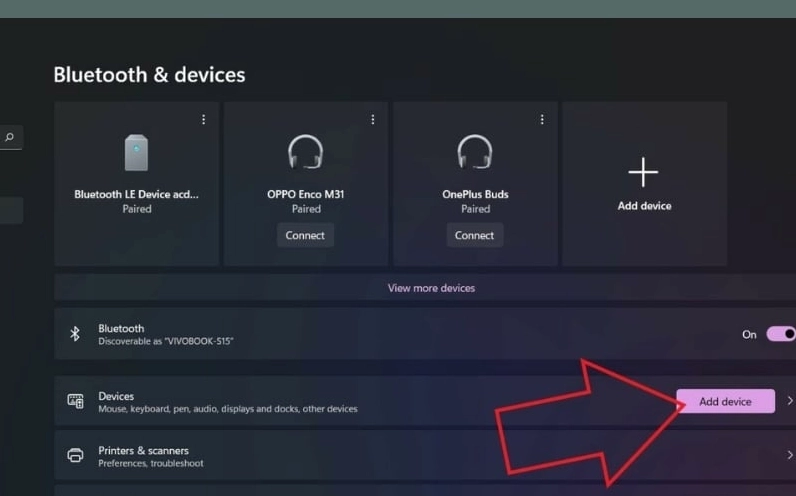Image resolution: width=796 pixels, height=496 pixels.
Task: Click the plus icon on Add device card
Action: (x=643, y=172)
